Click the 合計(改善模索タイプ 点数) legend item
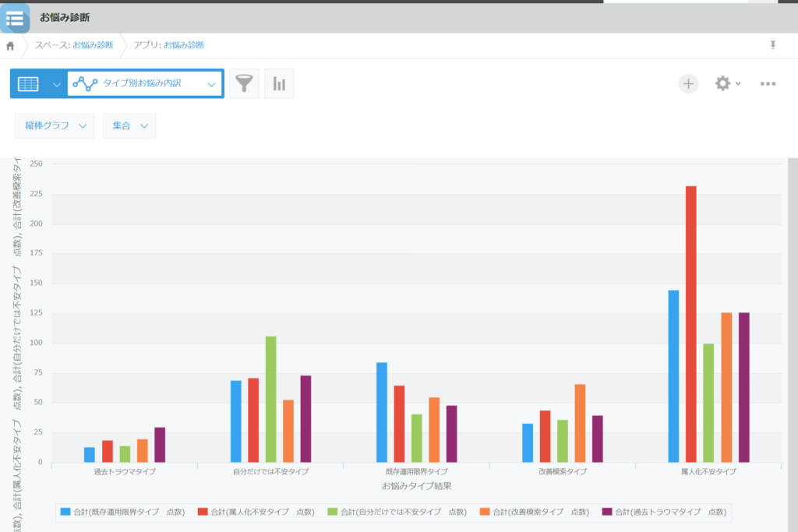 click(x=534, y=512)
